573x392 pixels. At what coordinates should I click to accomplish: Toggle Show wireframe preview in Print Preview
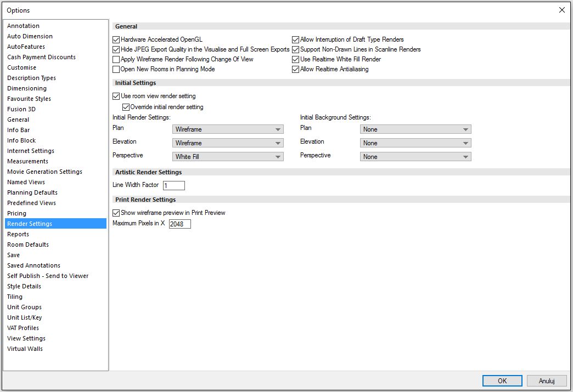(116, 213)
